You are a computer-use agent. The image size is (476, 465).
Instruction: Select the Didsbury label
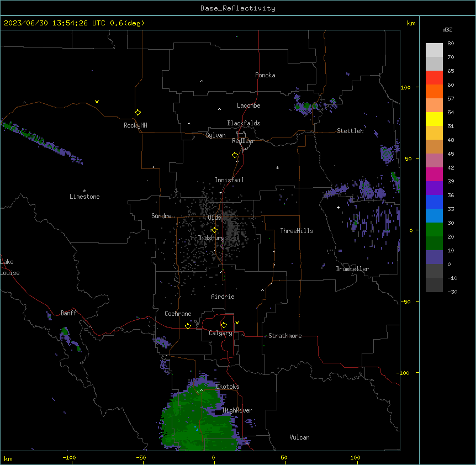tap(211, 238)
